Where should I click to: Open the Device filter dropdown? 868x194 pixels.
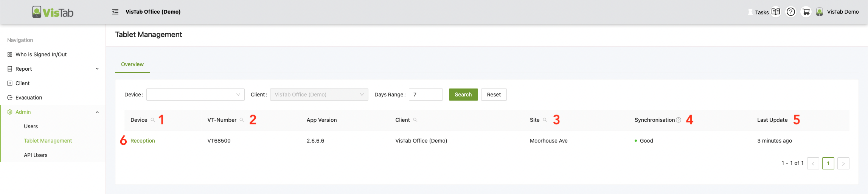195,95
